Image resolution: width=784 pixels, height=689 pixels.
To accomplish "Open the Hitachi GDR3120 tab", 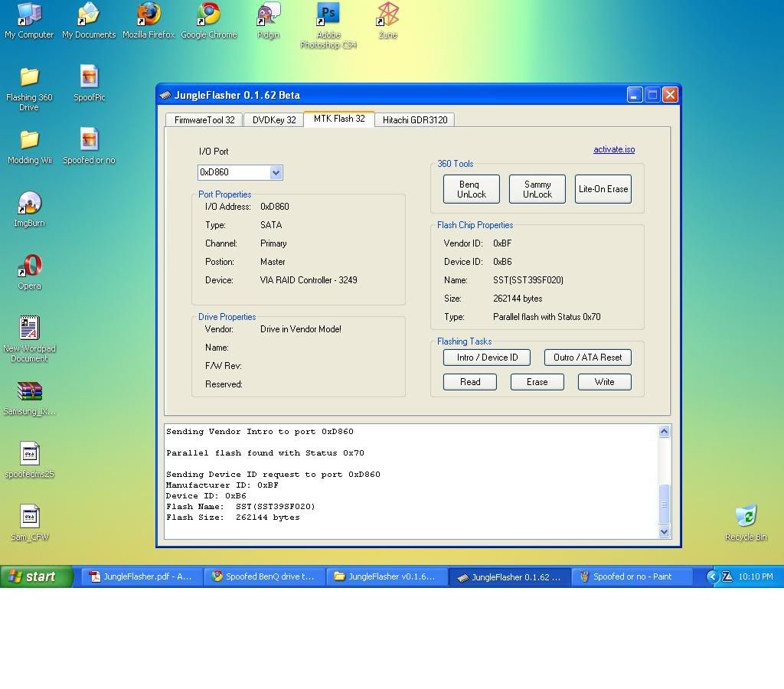I will pos(415,120).
